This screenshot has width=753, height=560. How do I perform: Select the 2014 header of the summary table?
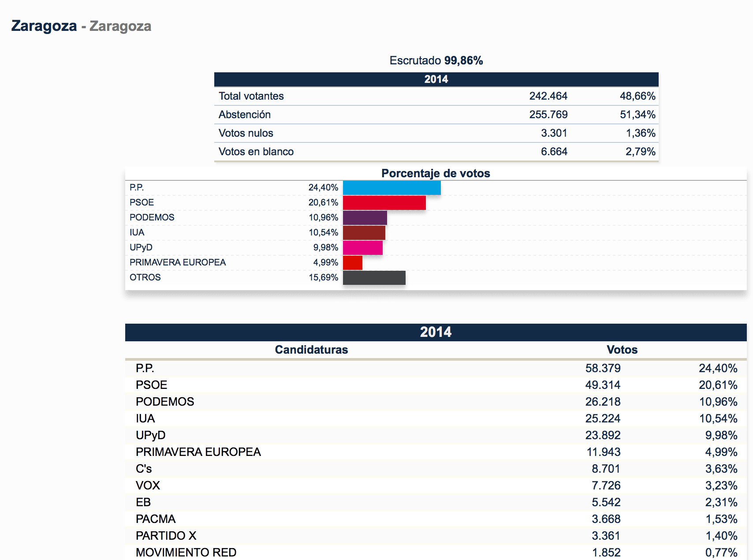tap(436, 79)
